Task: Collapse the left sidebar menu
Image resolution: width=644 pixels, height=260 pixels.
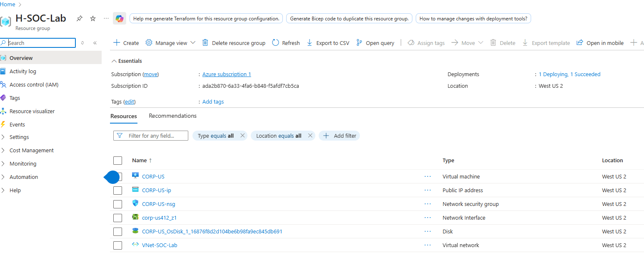Action: coord(95,43)
